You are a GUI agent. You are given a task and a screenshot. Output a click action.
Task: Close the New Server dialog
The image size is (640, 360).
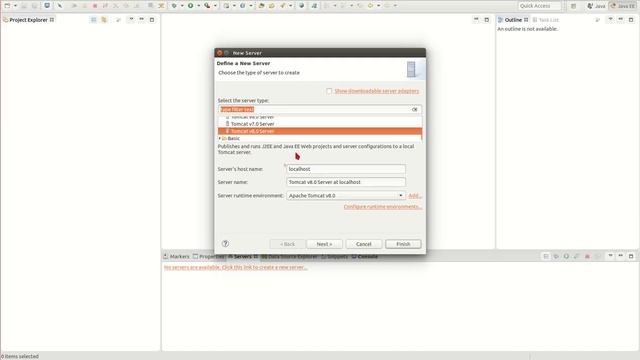[219, 53]
